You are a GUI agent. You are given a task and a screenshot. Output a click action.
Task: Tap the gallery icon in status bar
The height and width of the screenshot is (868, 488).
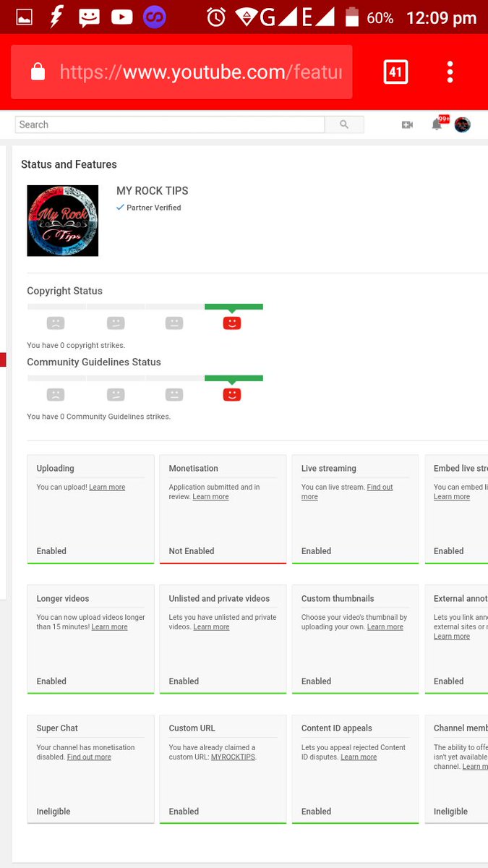(x=24, y=17)
